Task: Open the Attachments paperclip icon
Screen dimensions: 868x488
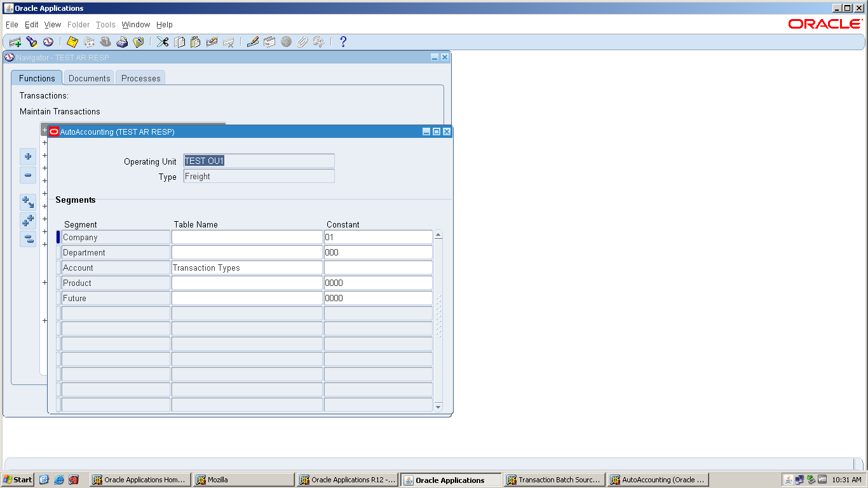Action: click(x=301, y=42)
